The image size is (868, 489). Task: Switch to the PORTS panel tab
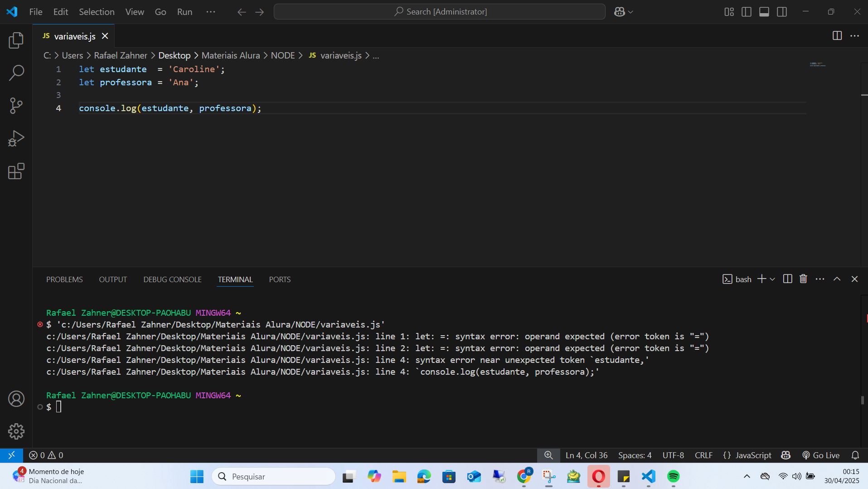280,279
